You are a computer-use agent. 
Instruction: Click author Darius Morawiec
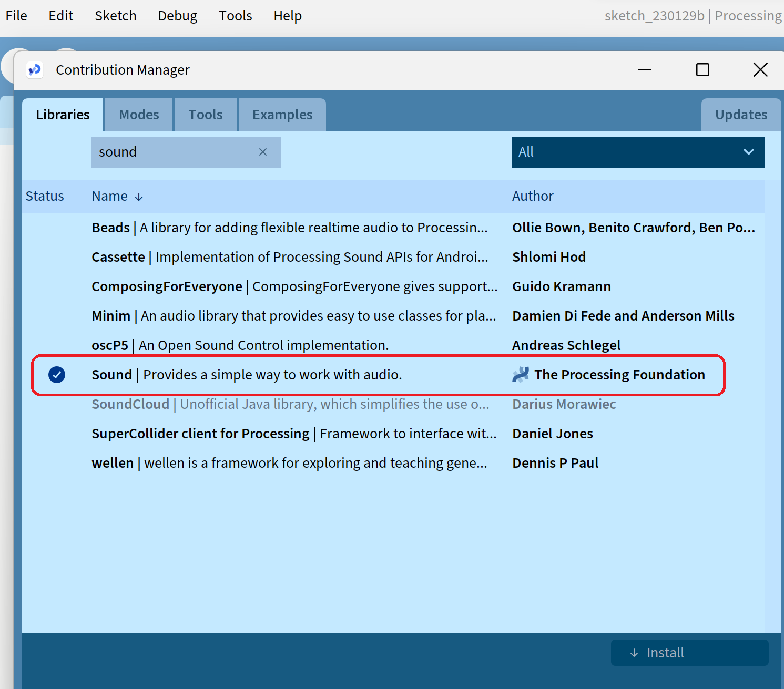564,404
